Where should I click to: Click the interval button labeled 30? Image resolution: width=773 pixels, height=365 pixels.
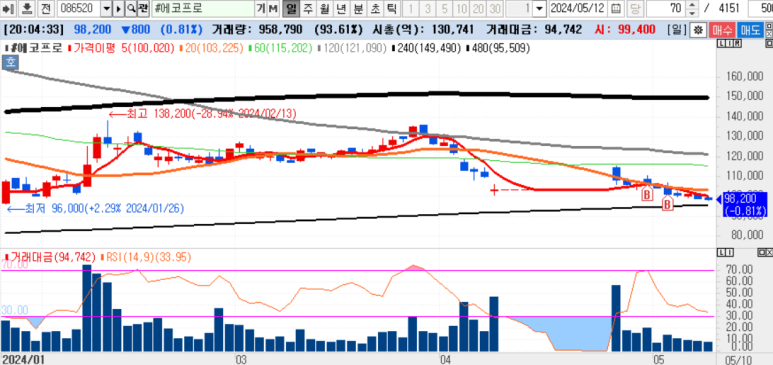coord(495,8)
